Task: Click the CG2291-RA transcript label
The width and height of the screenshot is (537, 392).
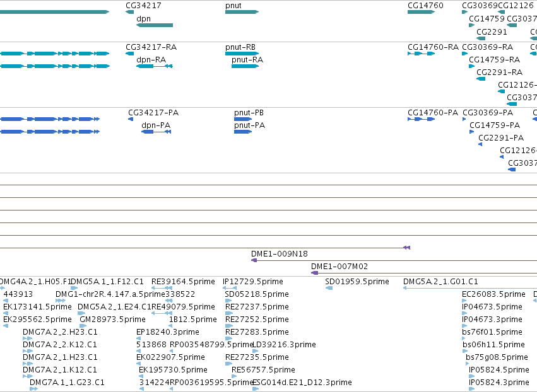Action: coord(500,72)
